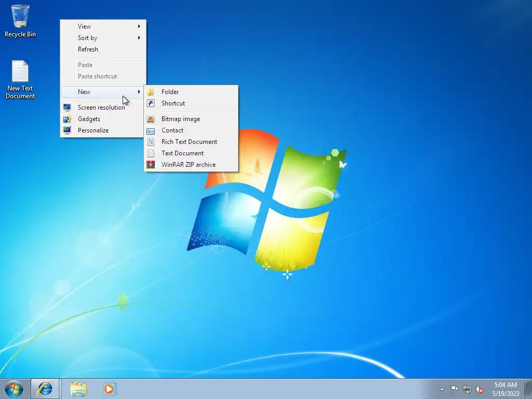The image size is (532, 399).
Task: Show hidden tray icons arrow
Action: [442, 389]
